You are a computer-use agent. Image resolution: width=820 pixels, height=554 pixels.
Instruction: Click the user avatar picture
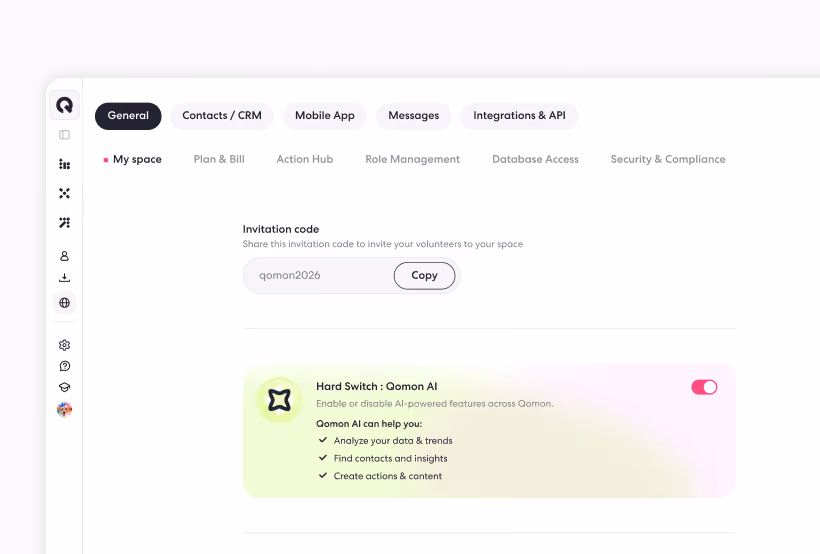[x=64, y=410]
